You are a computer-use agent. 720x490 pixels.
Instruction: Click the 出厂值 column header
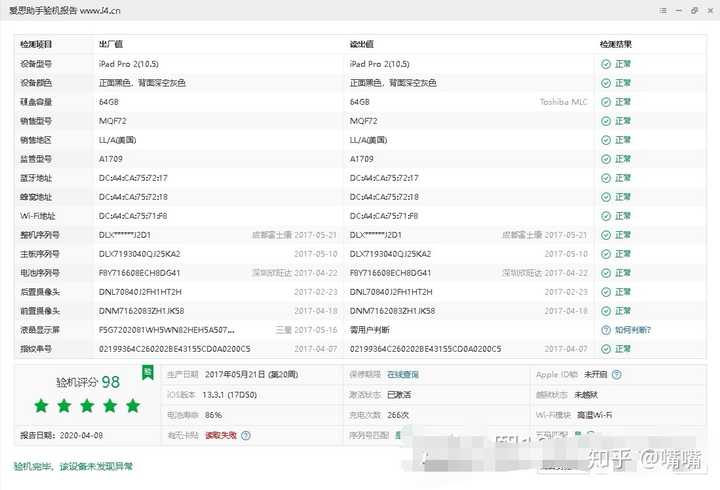coord(111,44)
